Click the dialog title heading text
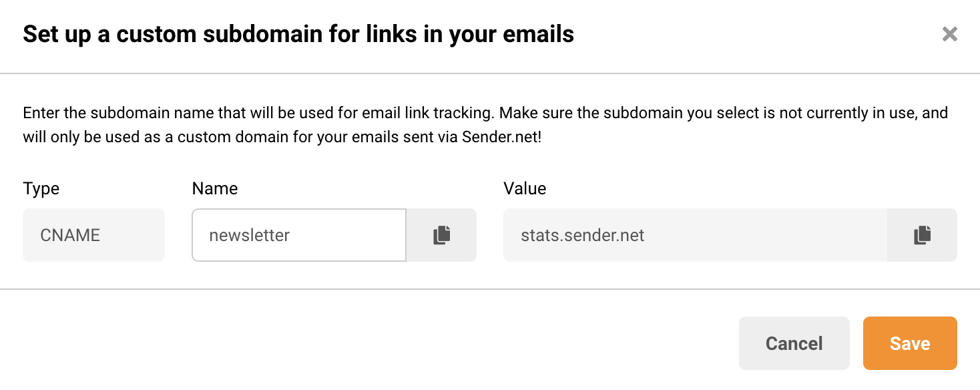 298,34
